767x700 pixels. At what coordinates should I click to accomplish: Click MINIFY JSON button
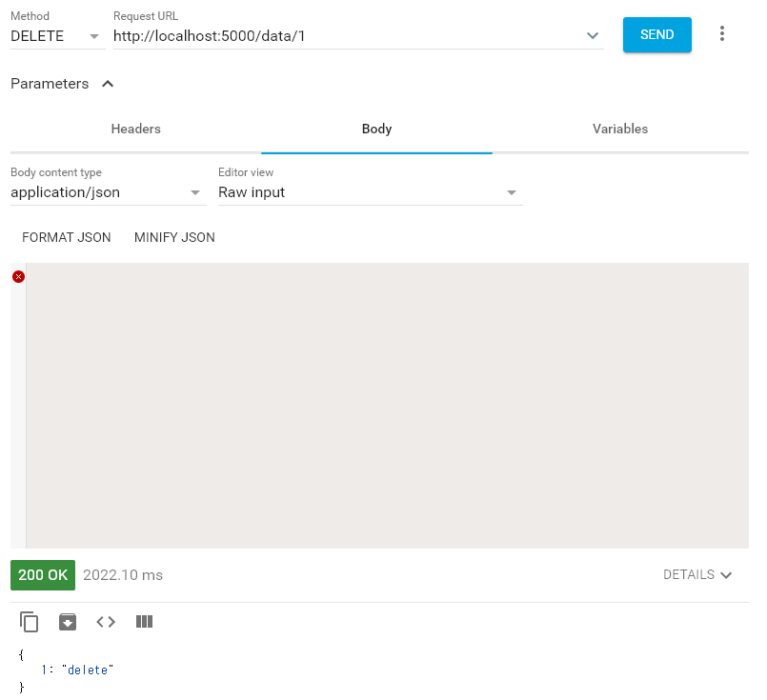coord(174,237)
